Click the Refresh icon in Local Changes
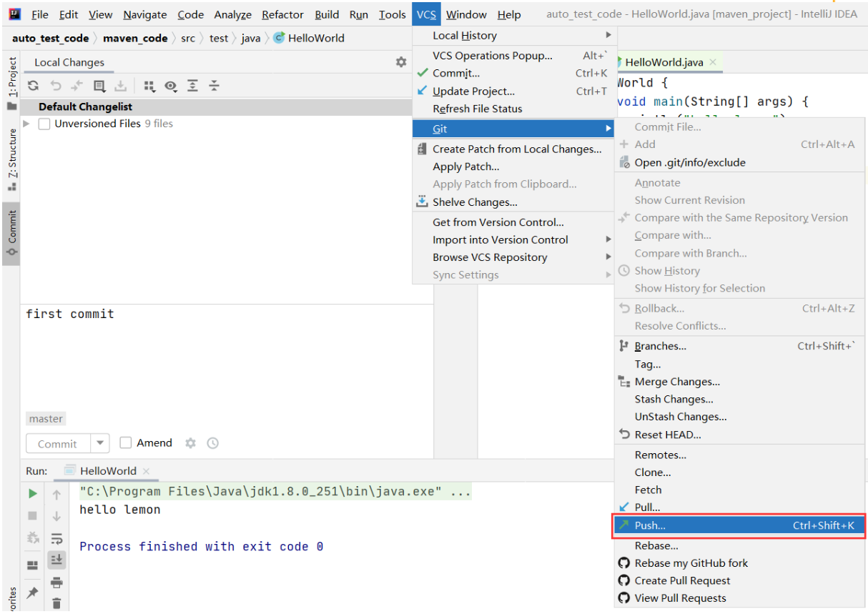Viewport: 868px width, 614px height. [x=33, y=86]
